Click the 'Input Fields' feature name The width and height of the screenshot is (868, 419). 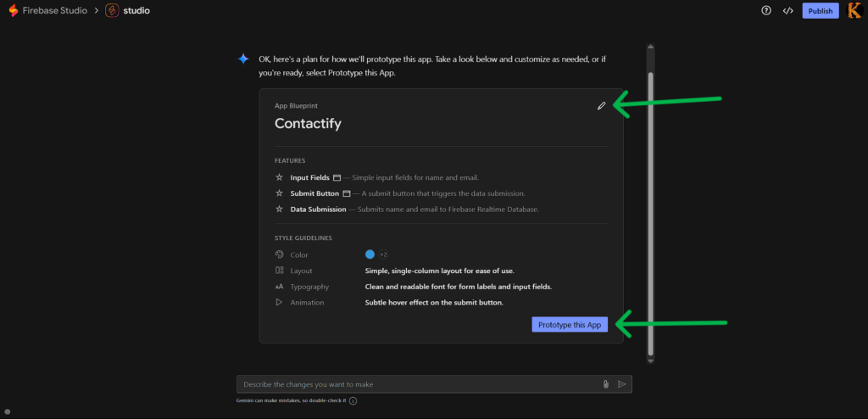click(x=310, y=177)
